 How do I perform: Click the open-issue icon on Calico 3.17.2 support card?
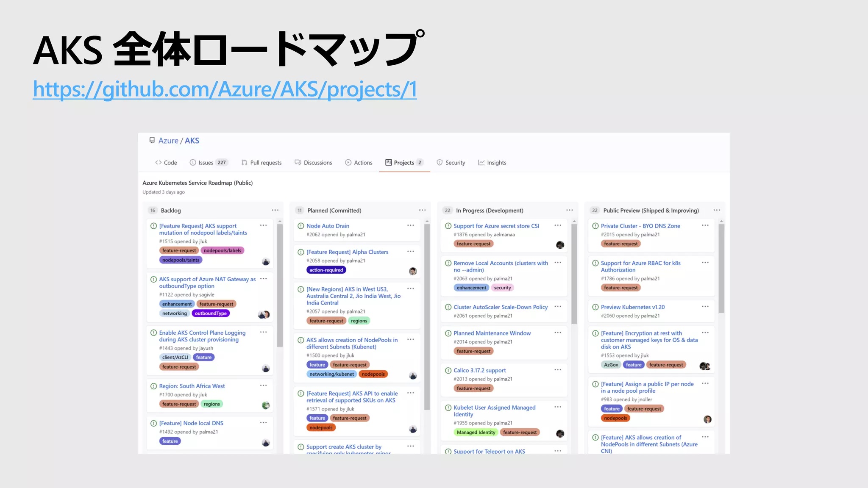(448, 371)
